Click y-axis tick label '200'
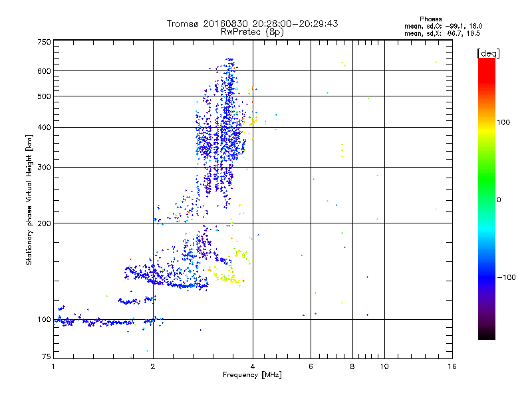Viewport: 532px width, 399px height. (x=44, y=223)
